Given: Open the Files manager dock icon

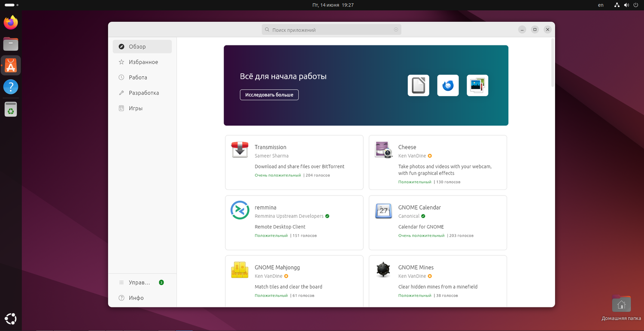Looking at the screenshot, I should tap(11, 44).
